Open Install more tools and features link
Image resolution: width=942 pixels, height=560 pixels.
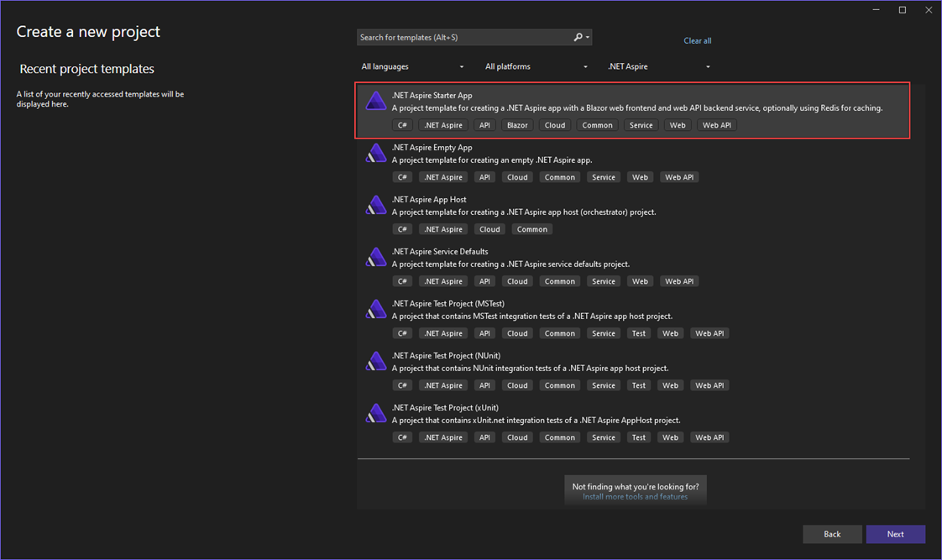pos(635,497)
